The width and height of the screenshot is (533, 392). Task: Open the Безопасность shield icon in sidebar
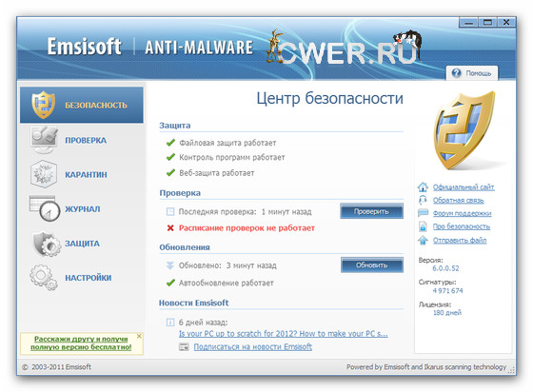[43, 105]
